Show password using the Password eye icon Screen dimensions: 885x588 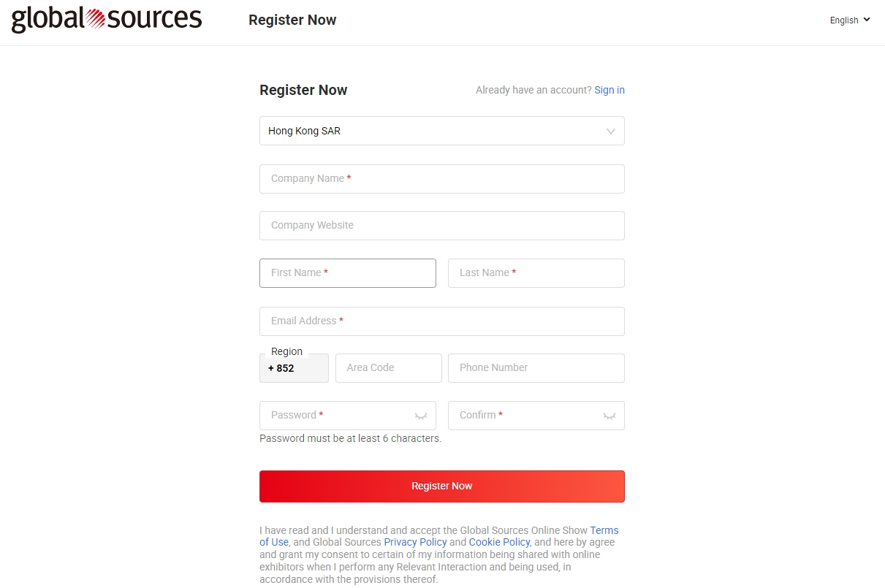tap(421, 416)
